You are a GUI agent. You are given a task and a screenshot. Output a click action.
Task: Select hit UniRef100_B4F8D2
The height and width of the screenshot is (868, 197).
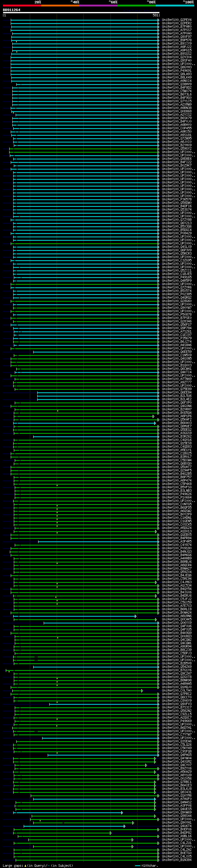177,88
